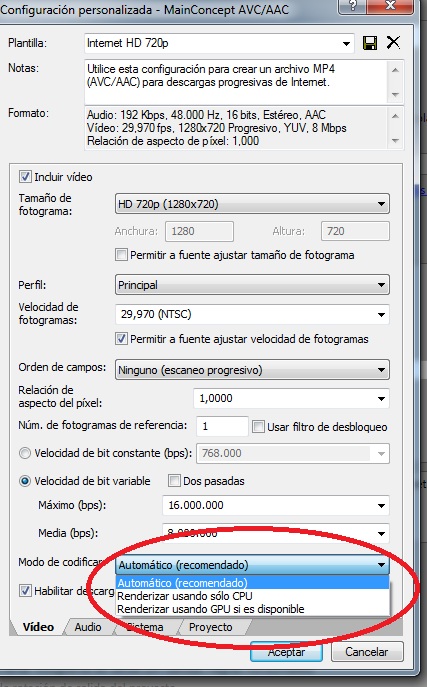Check the Dos pasadas option
Image resolution: width=427 pixels, height=687 pixels.
(174, 481)
